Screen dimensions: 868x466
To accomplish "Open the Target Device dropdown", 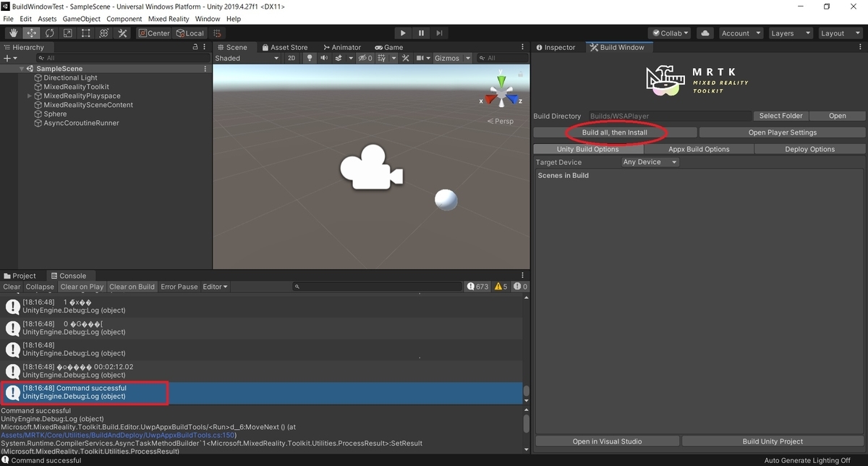I will pyautogui.click(x=650, y=162).
